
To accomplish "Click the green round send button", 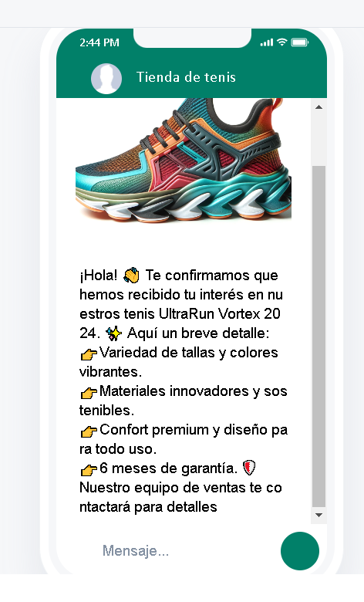I will pos(300,551).
